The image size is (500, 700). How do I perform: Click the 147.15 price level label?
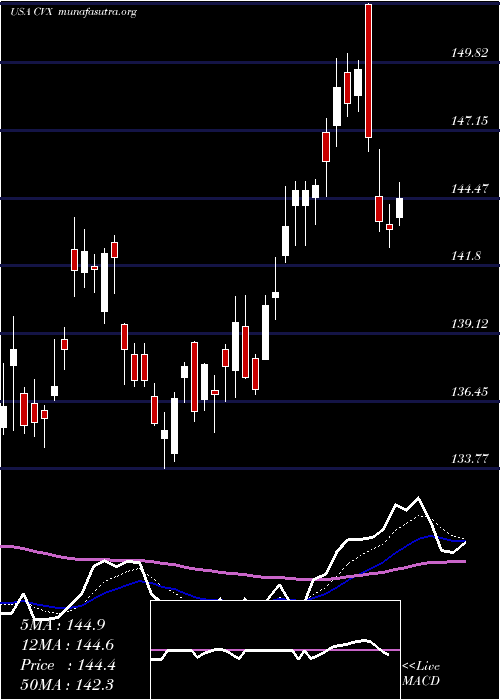click(469, 121)
